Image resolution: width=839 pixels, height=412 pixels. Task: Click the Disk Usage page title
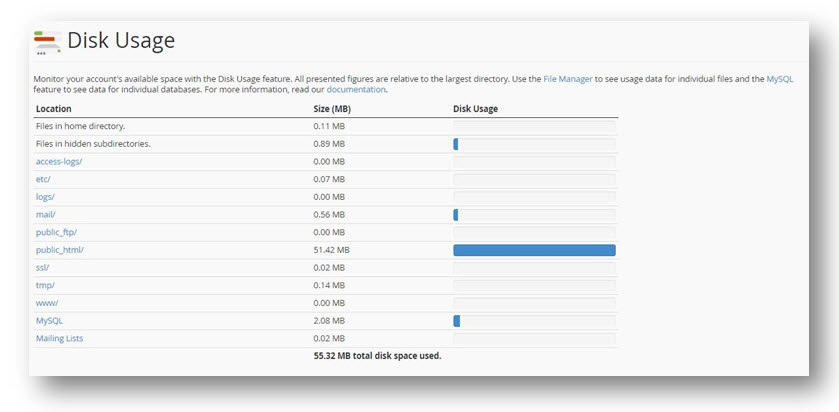[x=121, y=41]
